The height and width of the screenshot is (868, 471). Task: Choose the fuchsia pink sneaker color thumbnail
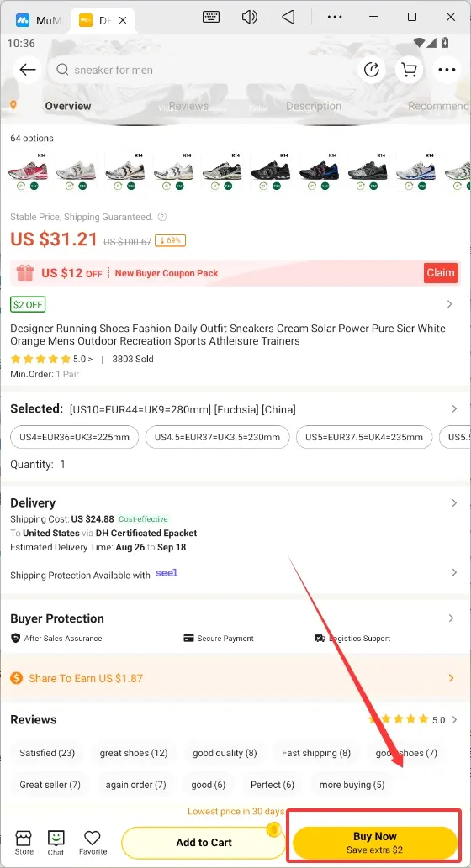click(29, 171)
